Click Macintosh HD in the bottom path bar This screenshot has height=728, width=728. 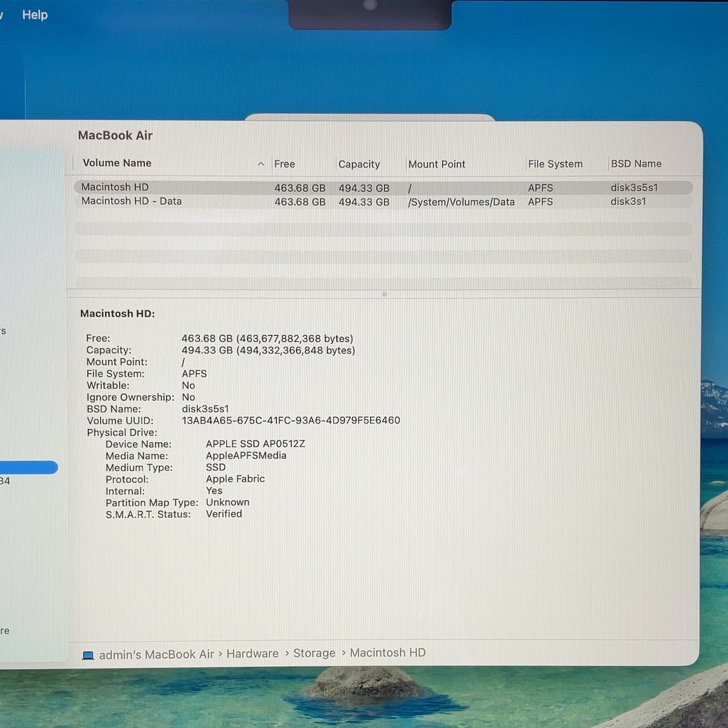click(x=388, y=653)
